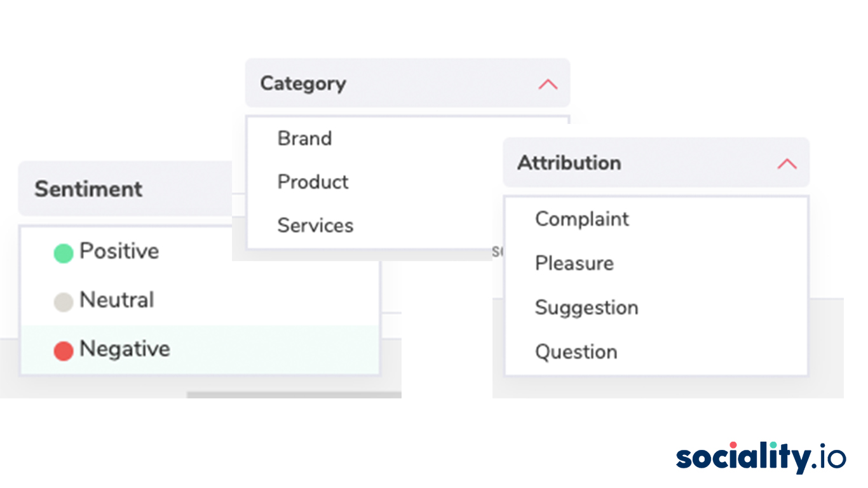Click the horizontal scrollbar below Sentiment list
This screenshot has width=868, height=488.
pyautogui.click(x=294, y=395)
